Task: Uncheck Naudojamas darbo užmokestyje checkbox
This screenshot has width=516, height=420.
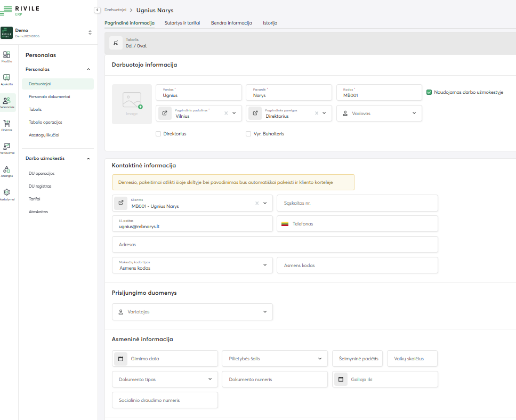Action: [x=429, y=92]
